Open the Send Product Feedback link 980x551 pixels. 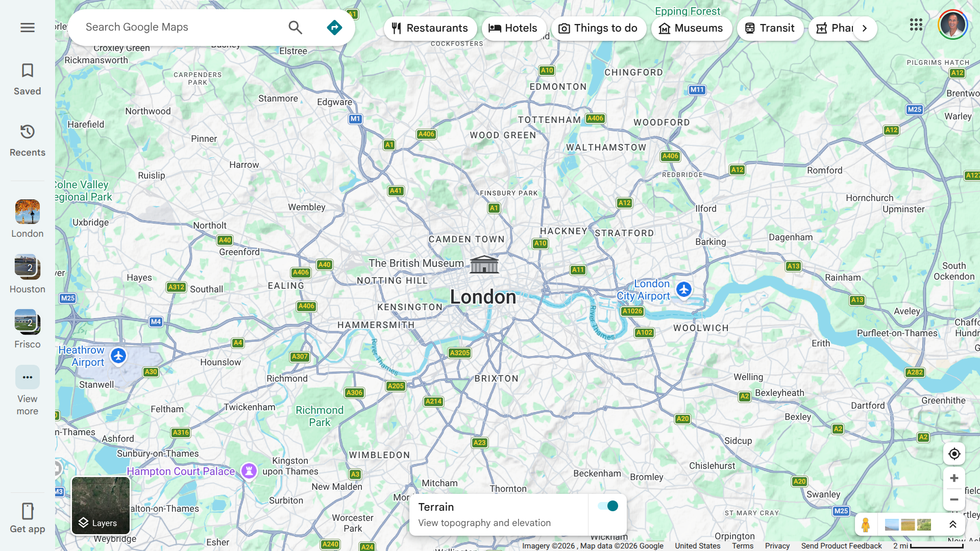click(841, 546)
